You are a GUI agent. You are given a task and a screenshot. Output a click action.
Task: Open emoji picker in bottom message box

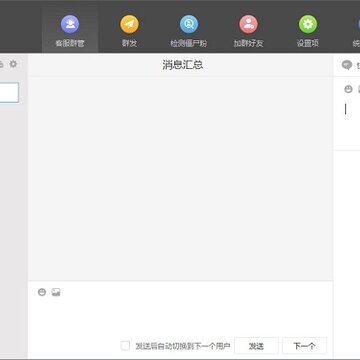(x=42, y=292)
